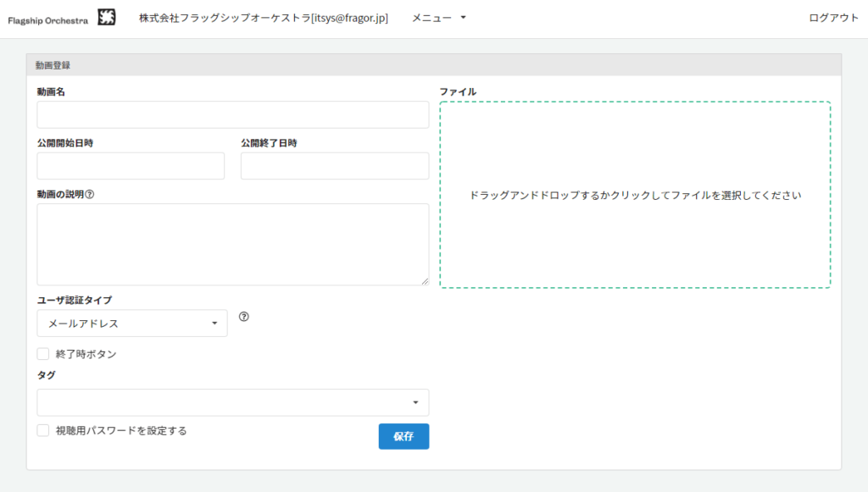Show help for 動画の説明

pos(90,194)
